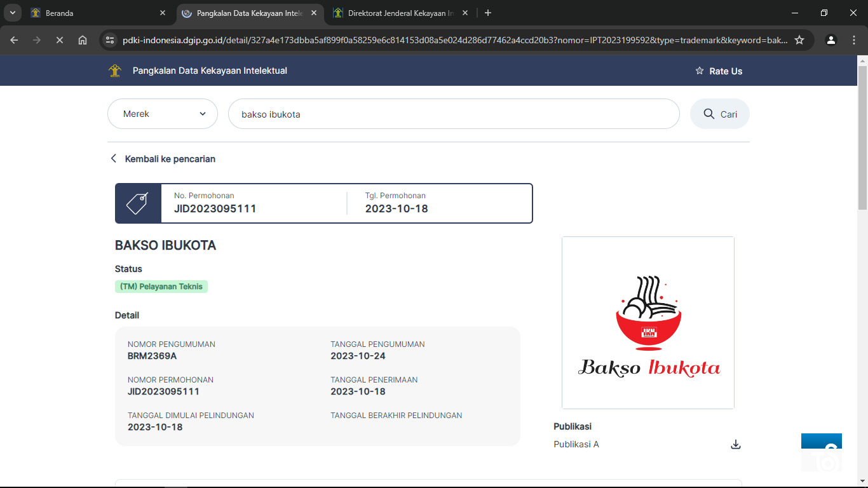View site information icon in address bar

click(x=111, y=40)
